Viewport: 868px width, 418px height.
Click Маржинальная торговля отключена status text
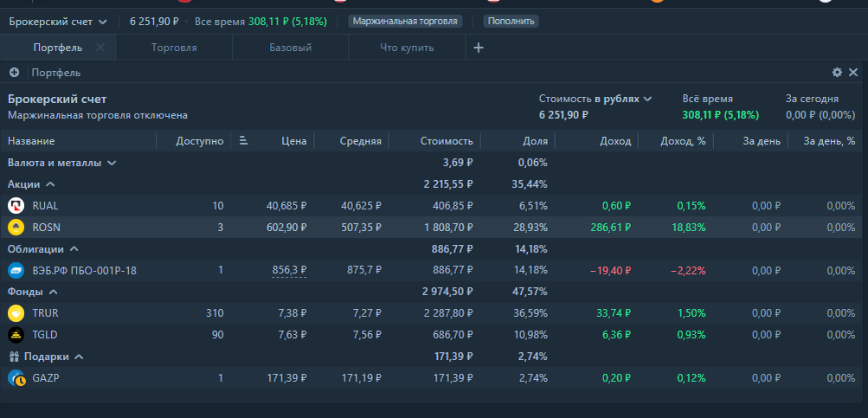(98, 116)
